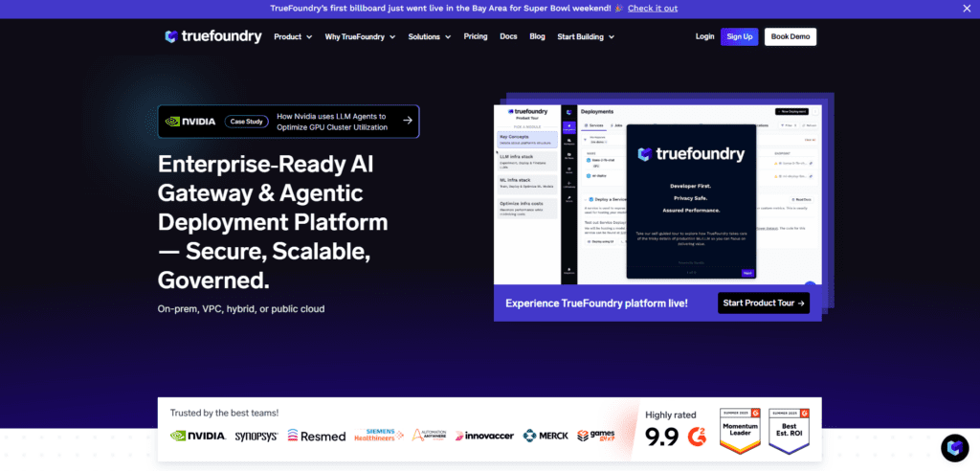980x471 pixels.
Task: Click the G2 logo next to 9.9
Action: click(x=698, y=436)
